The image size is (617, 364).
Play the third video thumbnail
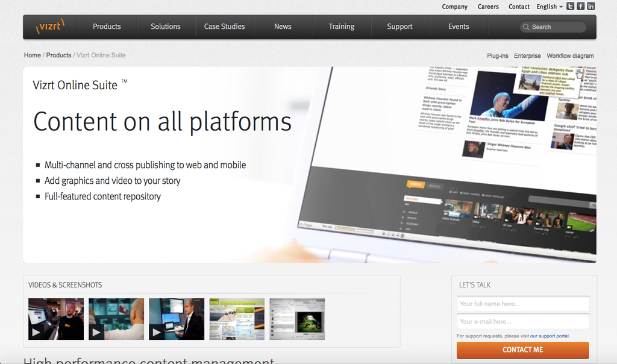177,319
